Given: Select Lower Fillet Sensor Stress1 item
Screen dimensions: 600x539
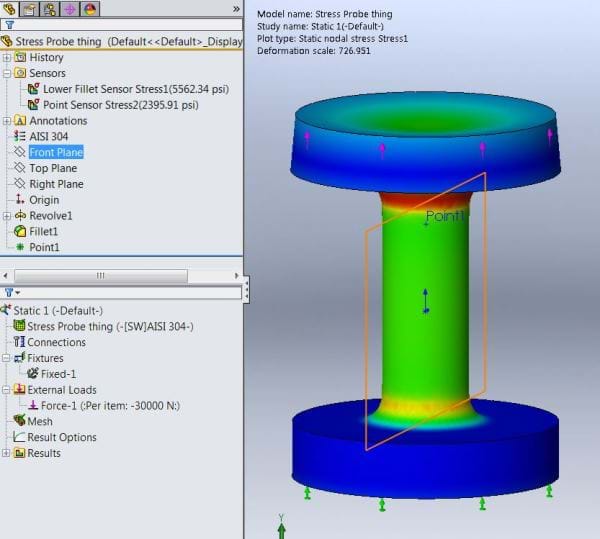Looking at the screenshot, I should pyautogui.click(x=120, y=89).
